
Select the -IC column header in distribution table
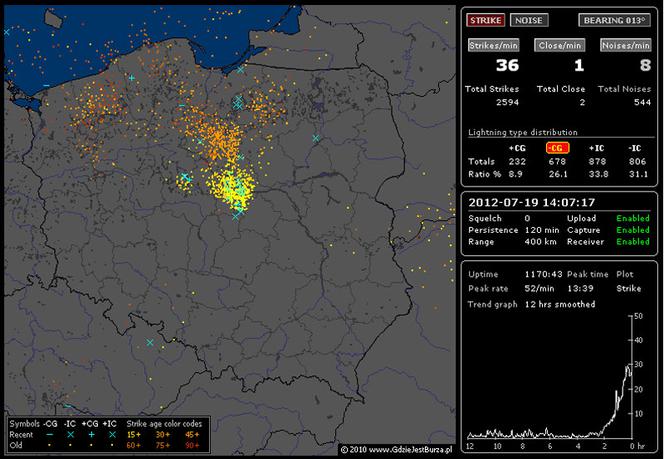634,148
